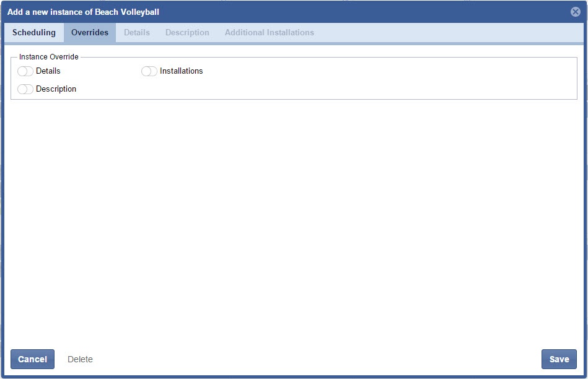Viewport: 588px width, 379px height.
Task: Click the 'Instance Override' group legend
Action: click(49, 57)
